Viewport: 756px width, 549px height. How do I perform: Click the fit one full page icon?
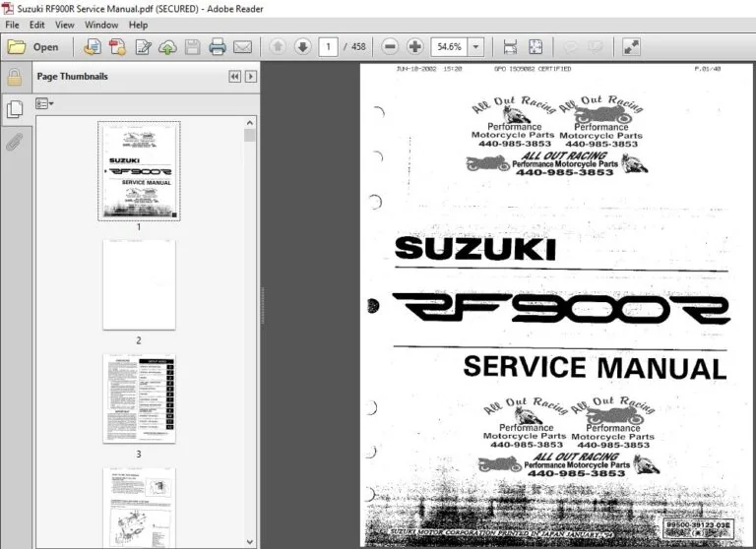pyautogui.click(x=535, y=47)
